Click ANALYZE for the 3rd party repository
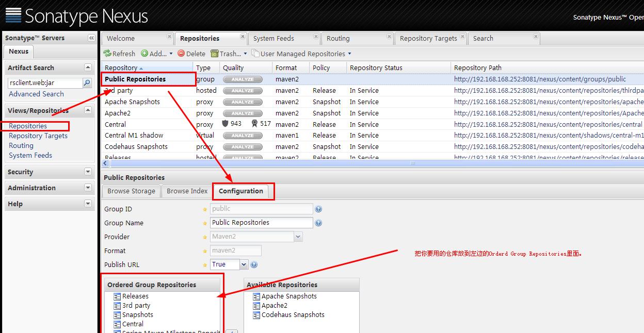 (x=243, y=91)
